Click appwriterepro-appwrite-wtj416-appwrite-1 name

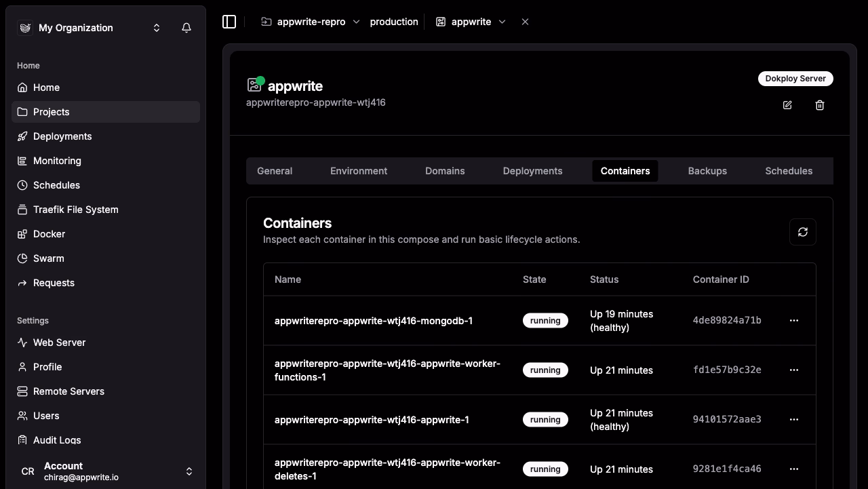point(372,420)
